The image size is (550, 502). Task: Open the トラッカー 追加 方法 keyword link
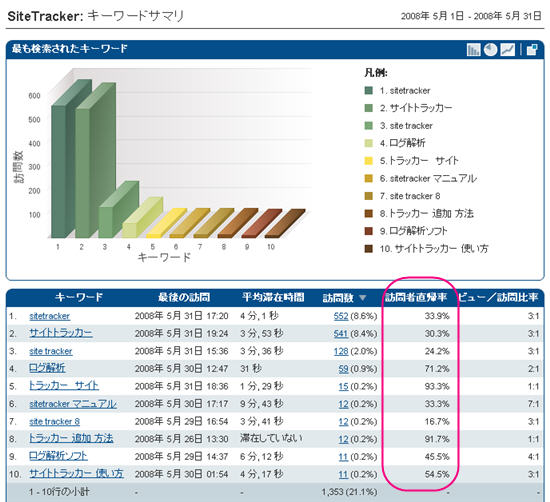[71, 438]
